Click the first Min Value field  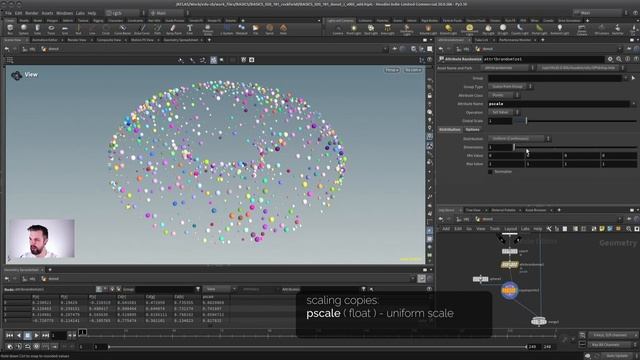506,156
